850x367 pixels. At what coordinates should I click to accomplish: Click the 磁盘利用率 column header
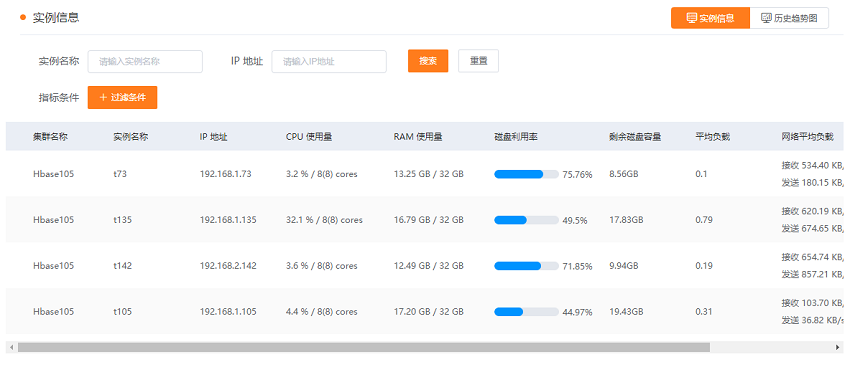[x=516, y=137]
